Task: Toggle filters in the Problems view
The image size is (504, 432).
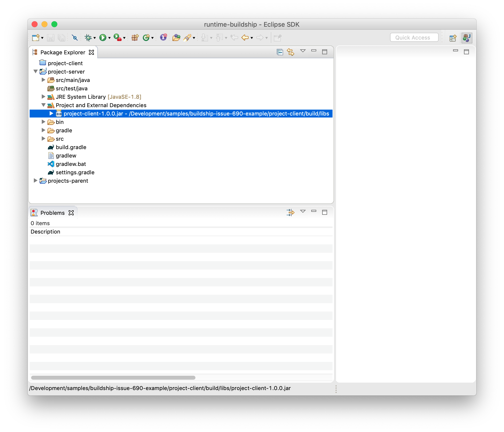Action: pyautogui.click(x=291, y=212)
